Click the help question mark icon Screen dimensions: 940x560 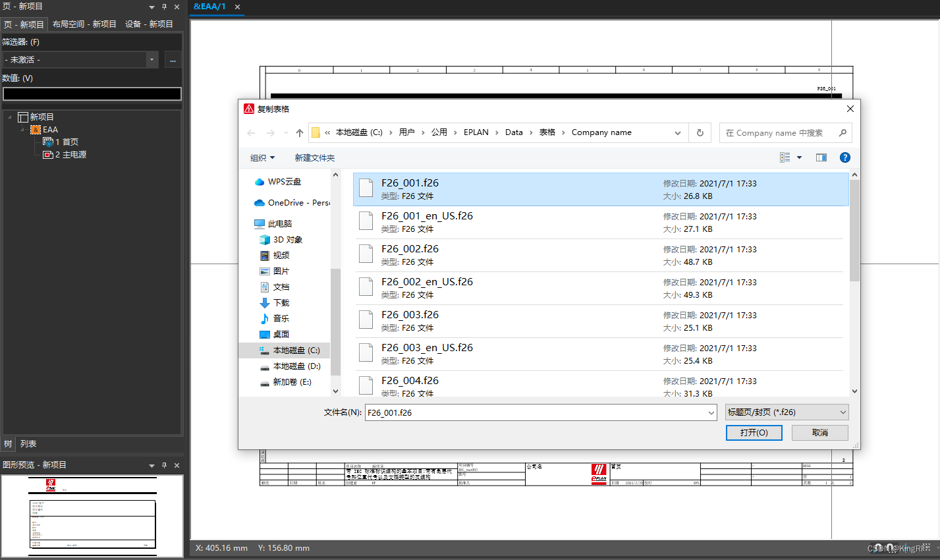pyautogui.click(x=844, y=157)
